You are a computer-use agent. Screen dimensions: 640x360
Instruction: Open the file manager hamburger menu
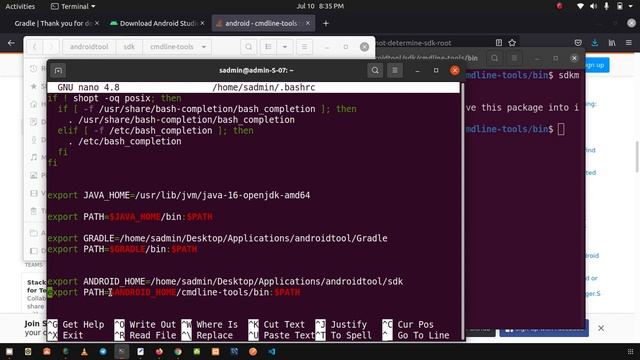(x=304, y=47)
